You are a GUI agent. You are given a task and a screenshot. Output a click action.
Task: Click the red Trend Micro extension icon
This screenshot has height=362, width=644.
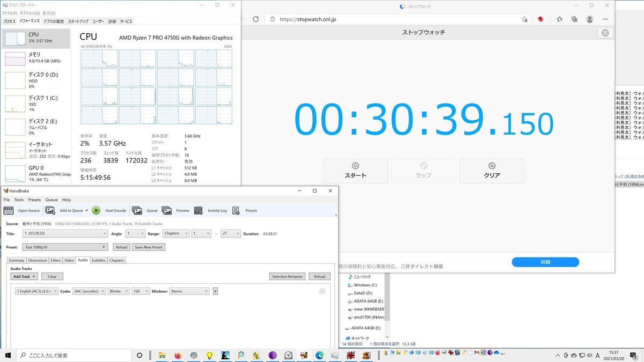coord(541,19)
